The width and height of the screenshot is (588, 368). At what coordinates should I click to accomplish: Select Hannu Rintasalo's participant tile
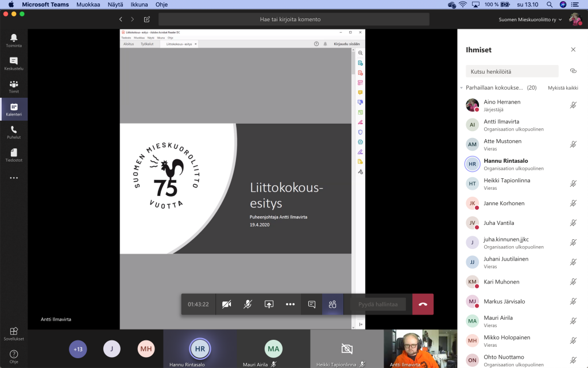click(200, 348)
